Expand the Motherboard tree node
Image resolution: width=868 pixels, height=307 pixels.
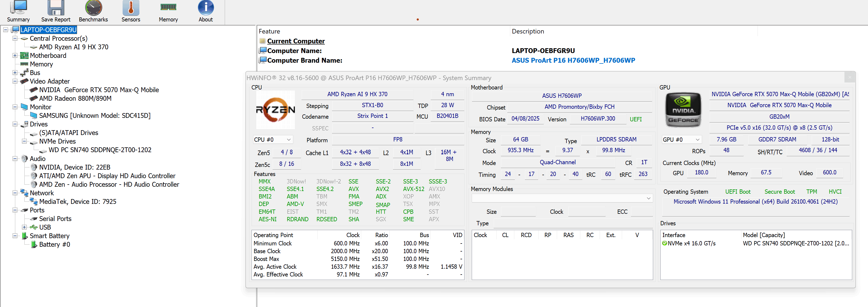click(x=15, y=56)
